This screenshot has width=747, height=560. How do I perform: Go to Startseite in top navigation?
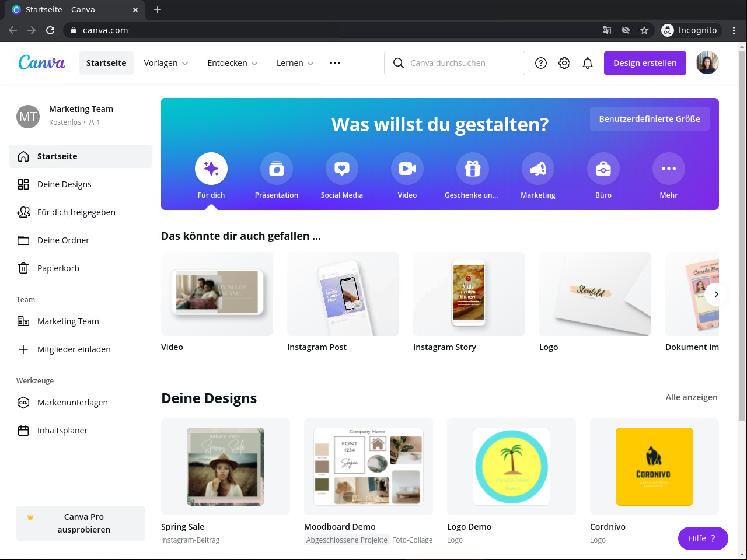(x=106, y=63)
